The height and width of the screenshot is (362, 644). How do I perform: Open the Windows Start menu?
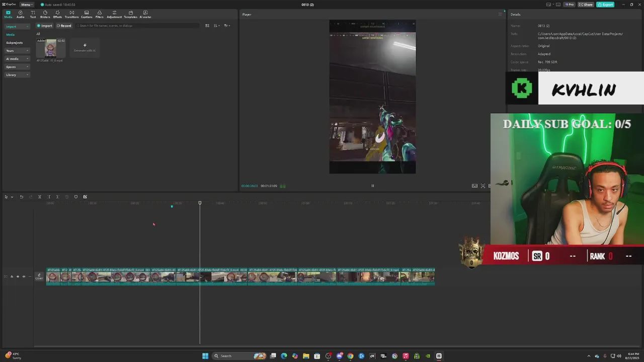coord(205,356)
